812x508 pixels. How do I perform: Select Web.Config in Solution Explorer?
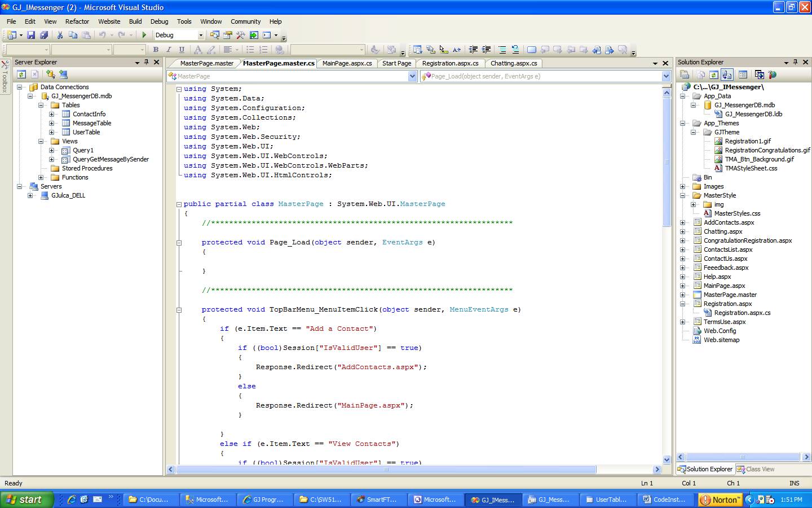coord(720,331)
